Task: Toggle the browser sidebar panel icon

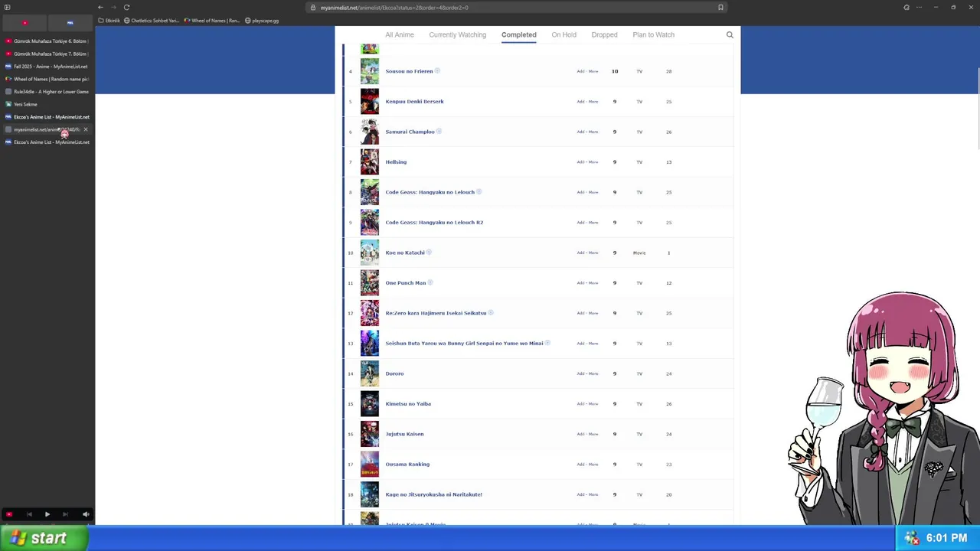Action: pyautogui.click(x=7, y=8)
